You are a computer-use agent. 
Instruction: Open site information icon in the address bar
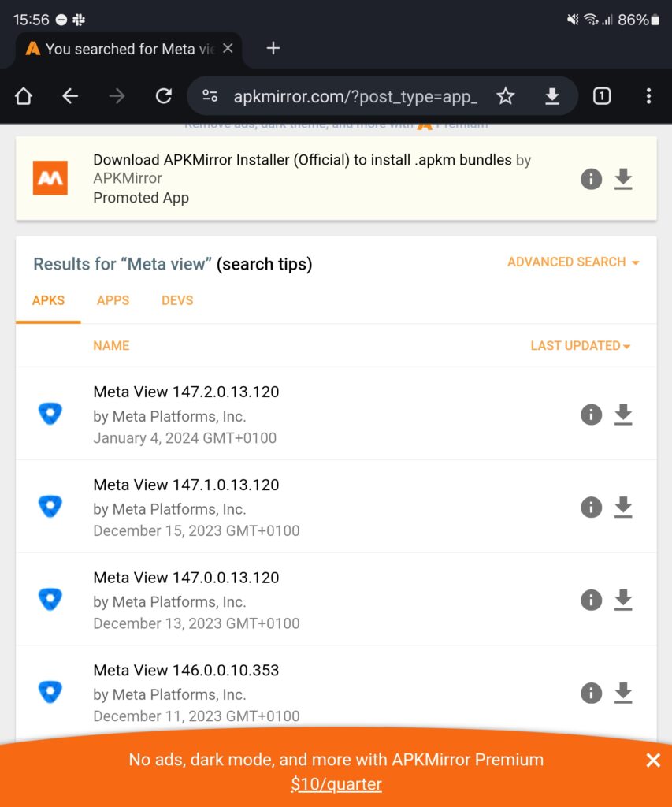(210, 96)
